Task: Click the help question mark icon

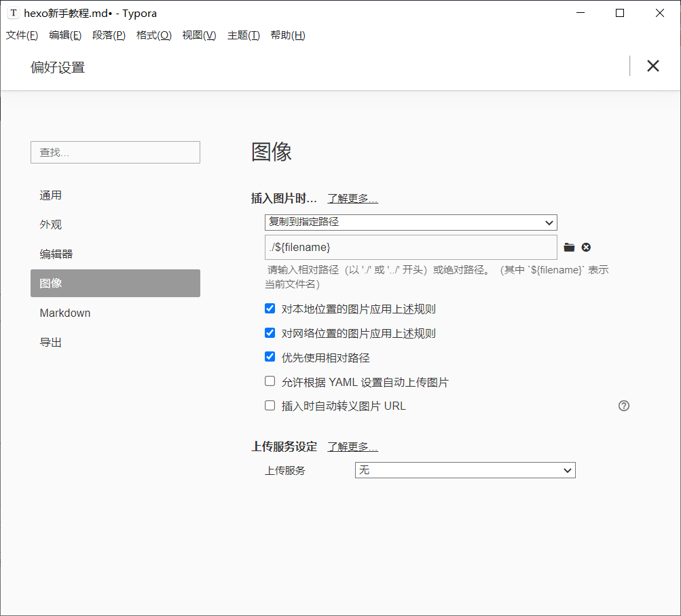Action: click(x=624, y=406)
